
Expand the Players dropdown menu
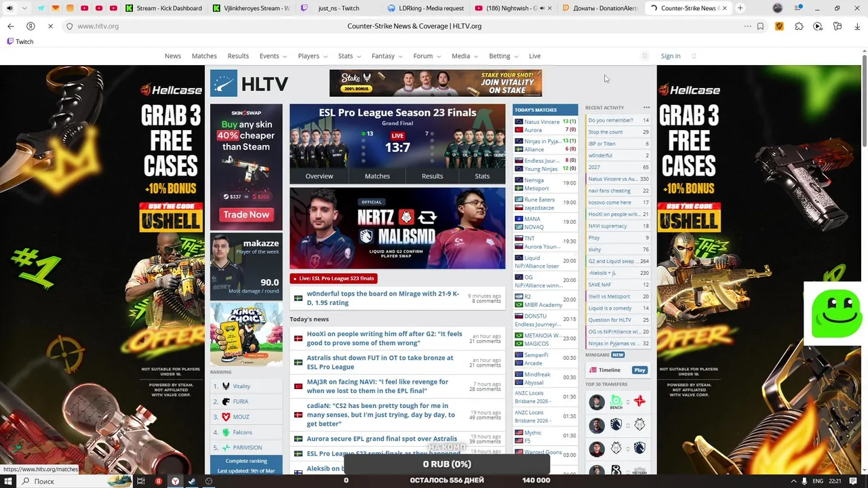pyautogui.click(x=312, y=56)
